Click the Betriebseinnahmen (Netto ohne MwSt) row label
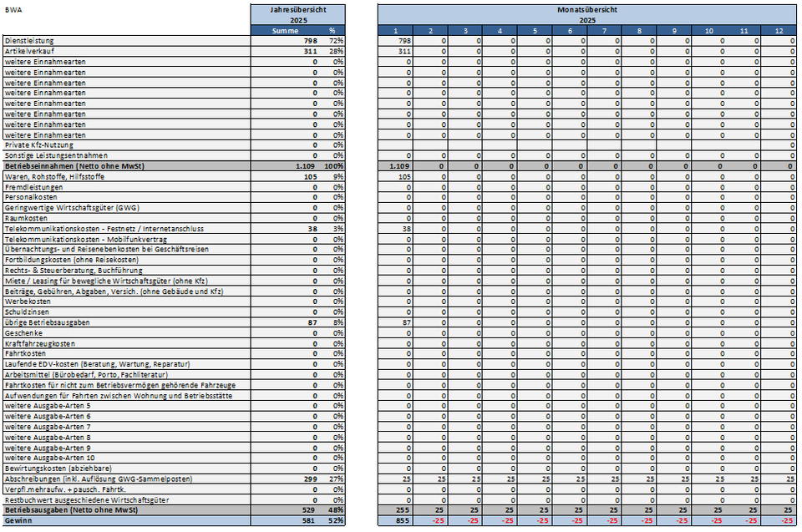The height and width of the screenshot is (532, 802). 74,166
